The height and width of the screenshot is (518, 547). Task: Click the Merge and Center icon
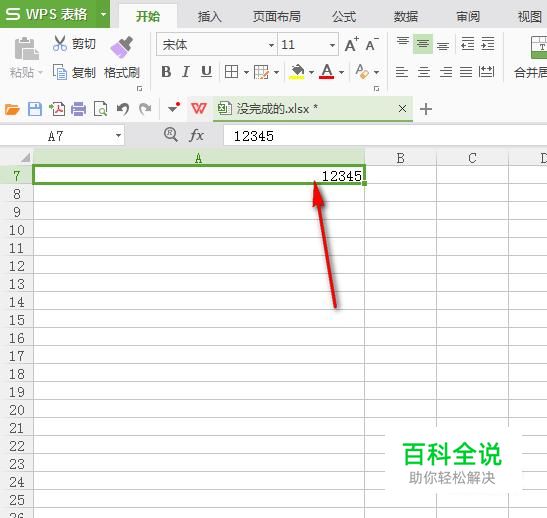pos(539,47)
